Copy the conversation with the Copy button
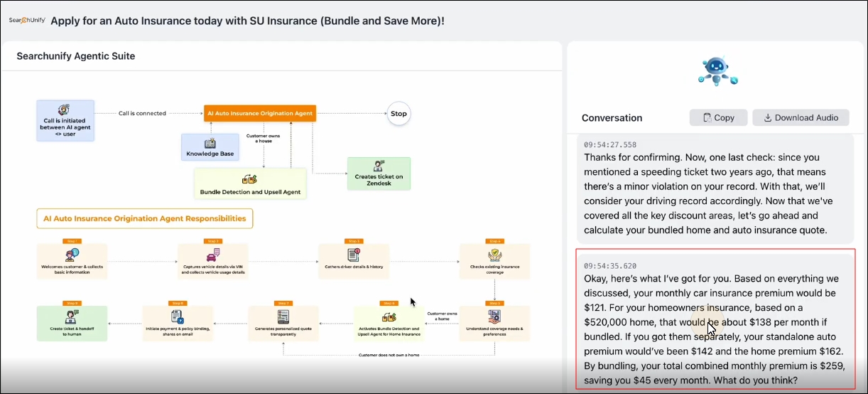Image resolution: width=868 pixels, height=394 pixels. [718, 117]
